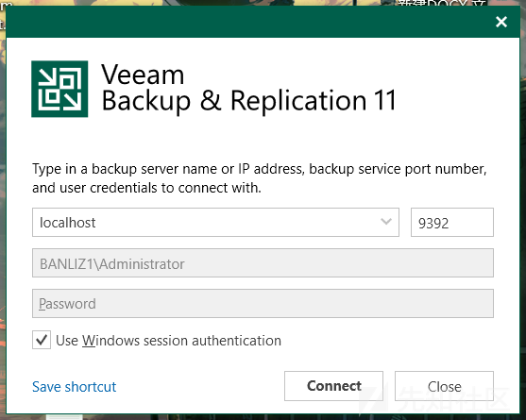Open the Save shortcut link
The width and height of the screenshot is (526, 420).
click(x=75, y=387)
